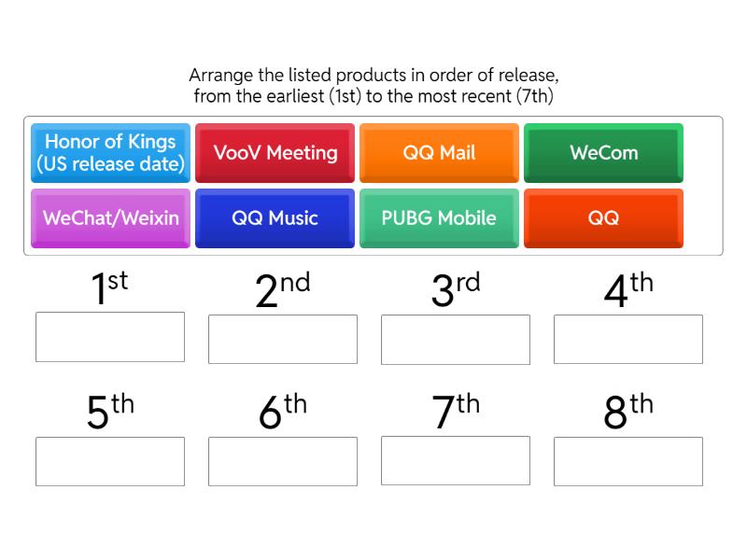
Task: Click the empty 4th answer slot
Action: [x=627, y=338]
